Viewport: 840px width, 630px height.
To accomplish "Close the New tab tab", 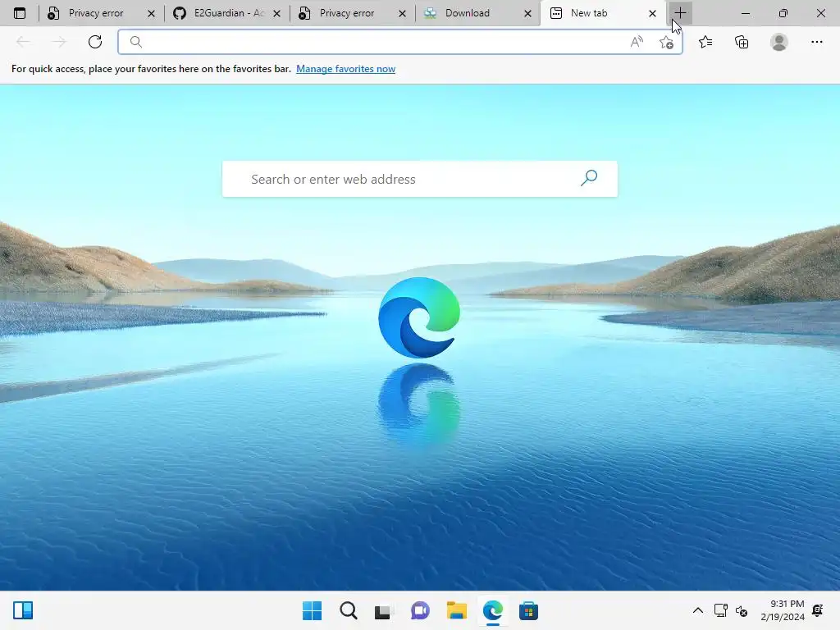I will (x=652, y=13).
